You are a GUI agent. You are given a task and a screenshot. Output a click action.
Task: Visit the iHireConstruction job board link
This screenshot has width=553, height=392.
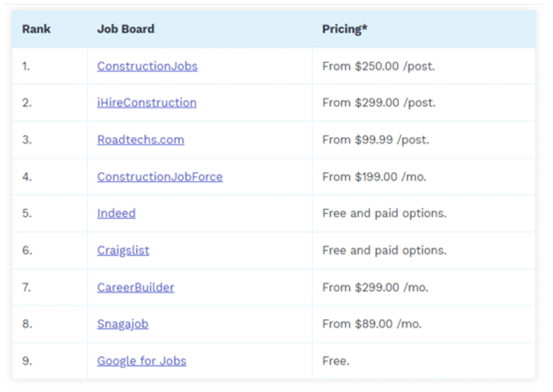click(147, 102)
